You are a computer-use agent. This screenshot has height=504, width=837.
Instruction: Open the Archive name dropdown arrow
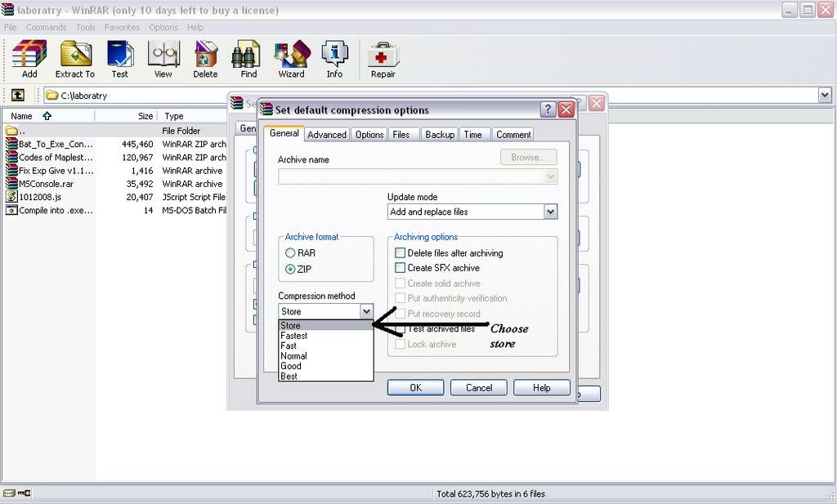(550, 176)
